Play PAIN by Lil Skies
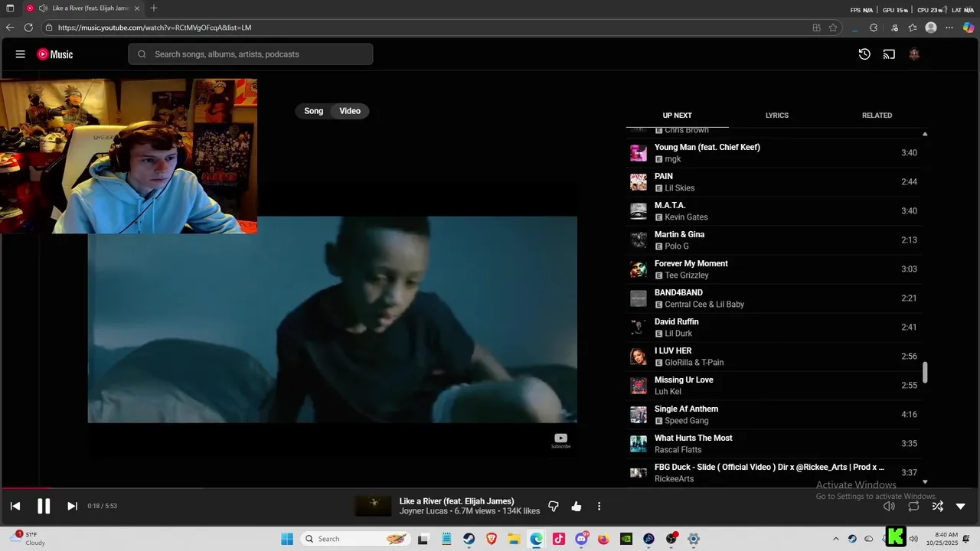 tap(774, 182)
